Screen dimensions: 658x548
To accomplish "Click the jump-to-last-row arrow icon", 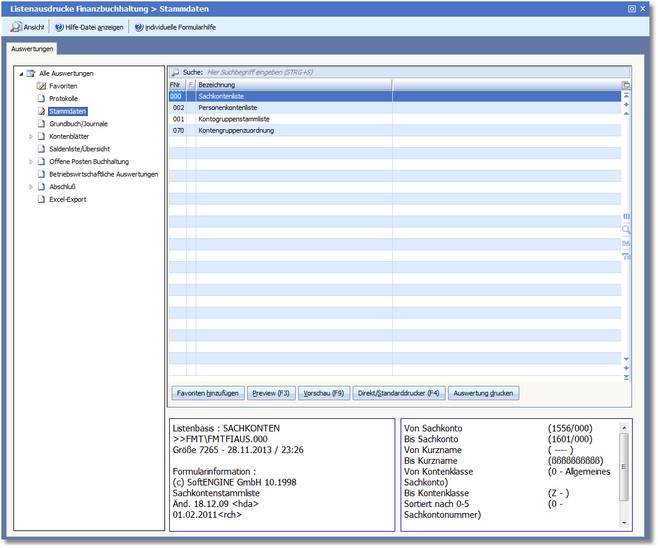I will pos(626,377).
